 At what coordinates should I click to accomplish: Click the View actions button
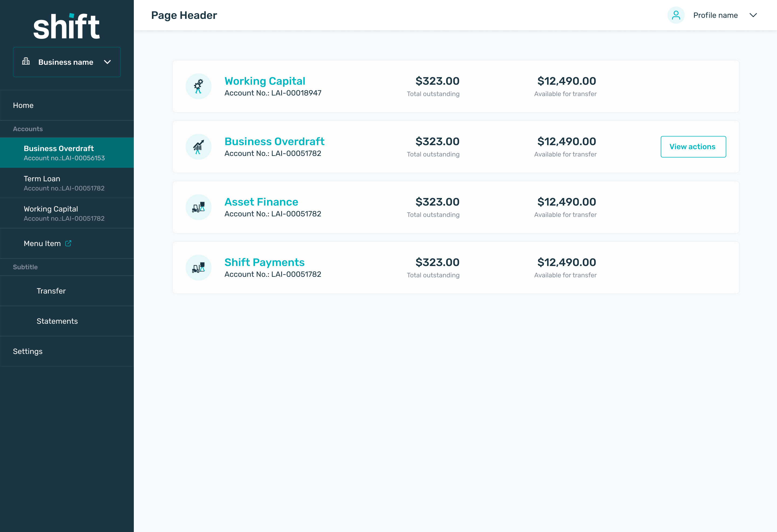tap(693, 147)
